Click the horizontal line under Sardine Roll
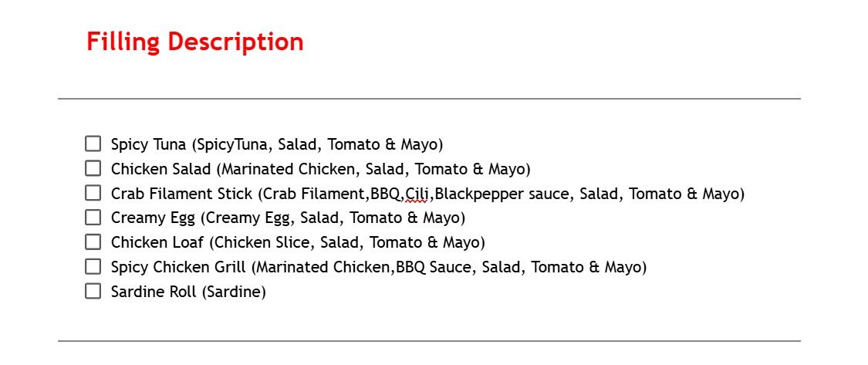This screenshot has height=365, width=868. (x=429, y=340)
